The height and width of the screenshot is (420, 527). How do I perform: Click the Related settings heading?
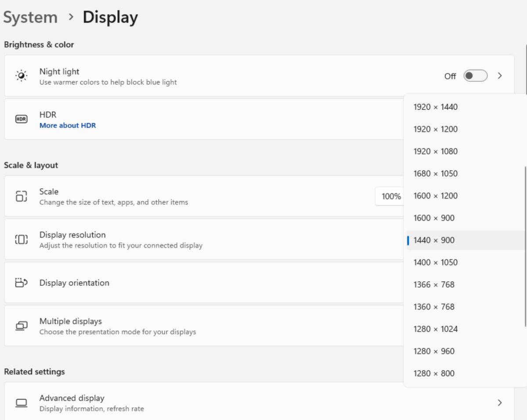pos(34,372)
